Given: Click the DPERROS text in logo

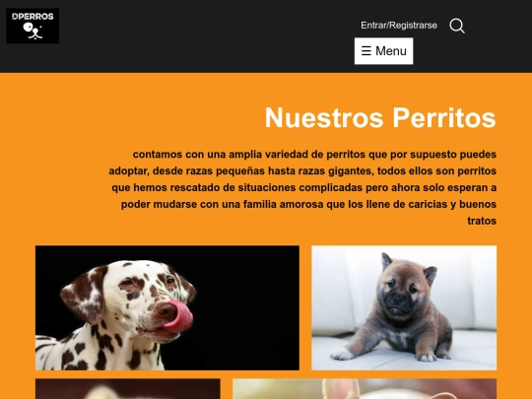Looking at the screenshot, I should tap(33, 17).
